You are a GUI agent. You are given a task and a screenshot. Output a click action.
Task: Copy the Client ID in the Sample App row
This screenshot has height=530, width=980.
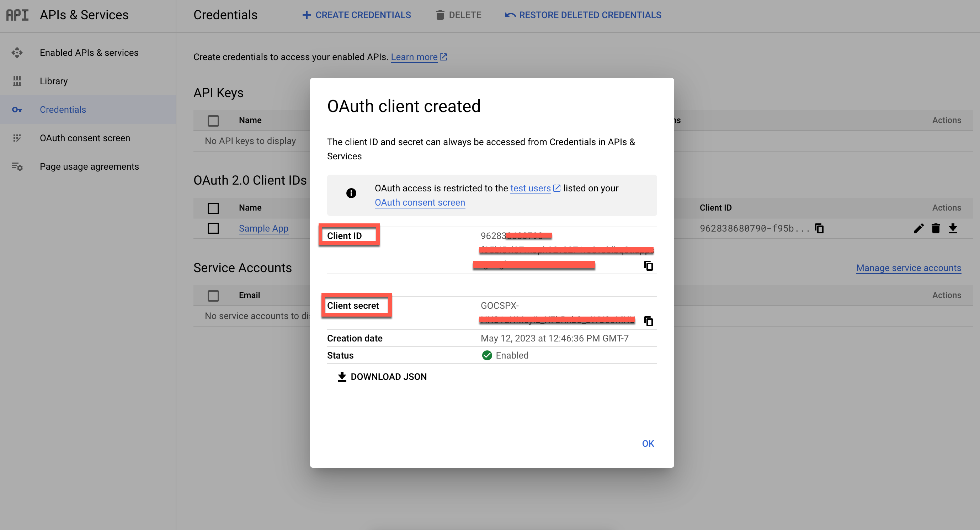point(819,228)
